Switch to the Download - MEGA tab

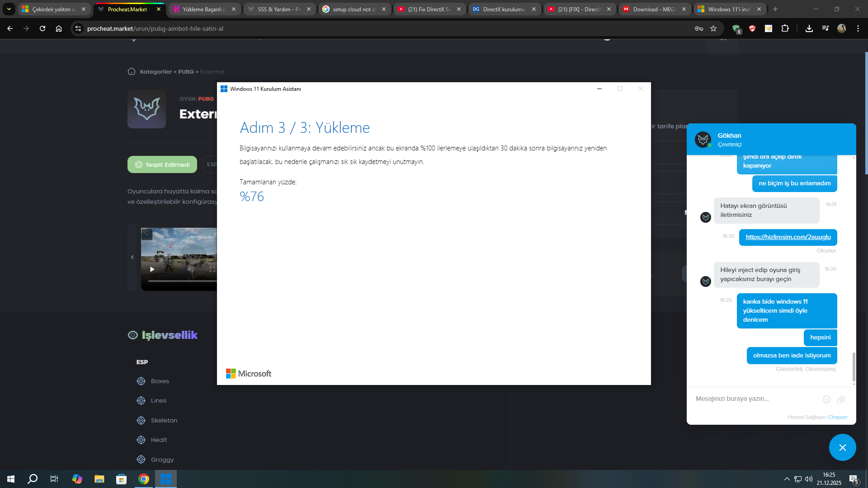click(655, 9)
